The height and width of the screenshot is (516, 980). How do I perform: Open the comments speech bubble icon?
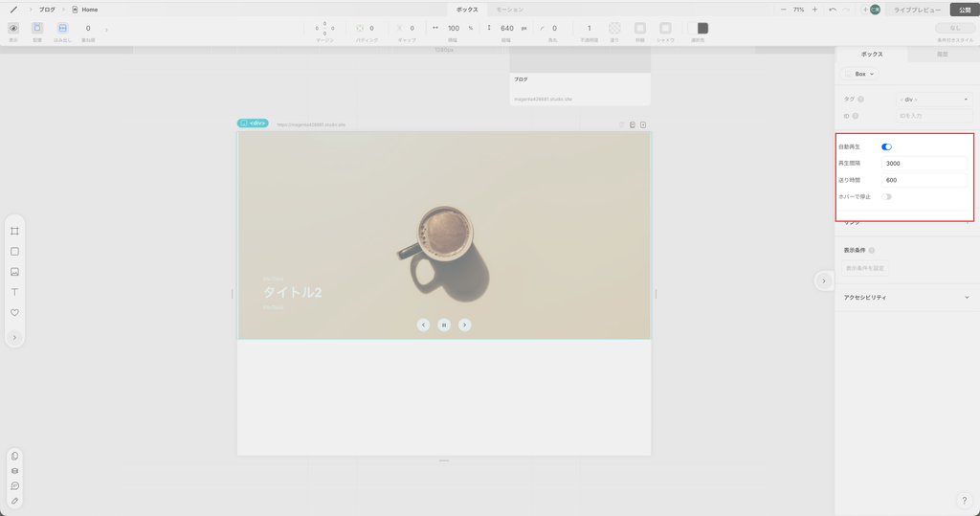pos(14,486)
